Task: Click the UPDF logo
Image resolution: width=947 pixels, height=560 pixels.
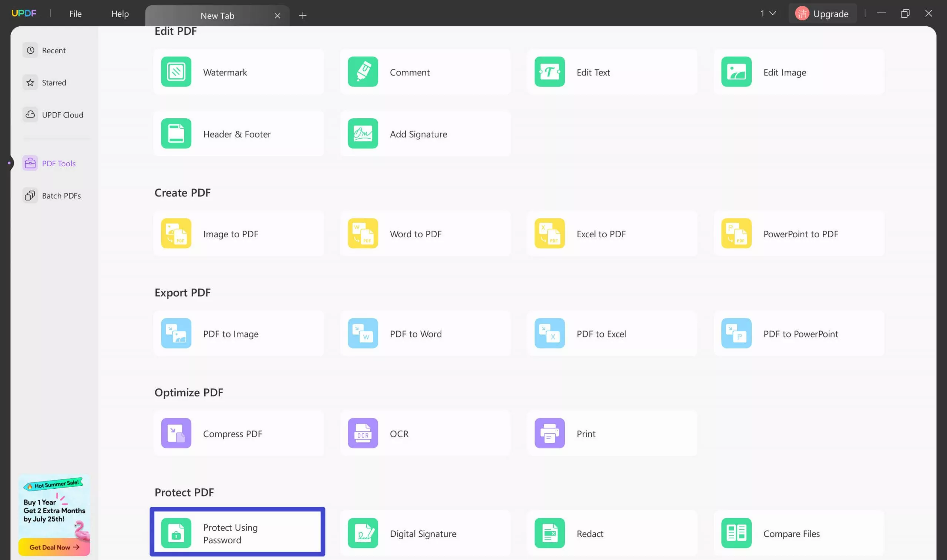Action: [x=24, y=13]
